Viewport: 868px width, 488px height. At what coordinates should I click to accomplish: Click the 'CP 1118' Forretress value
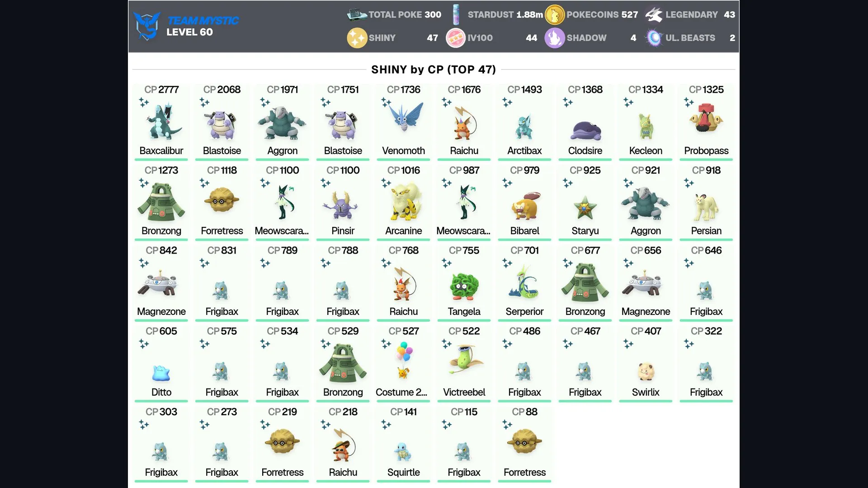click(x=222, y=170)
